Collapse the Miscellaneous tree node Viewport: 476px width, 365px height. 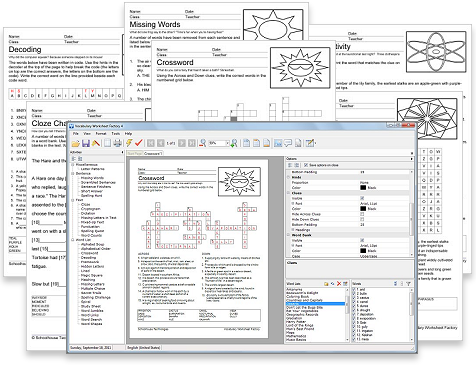pyautogui.click(x=73, y=165)
